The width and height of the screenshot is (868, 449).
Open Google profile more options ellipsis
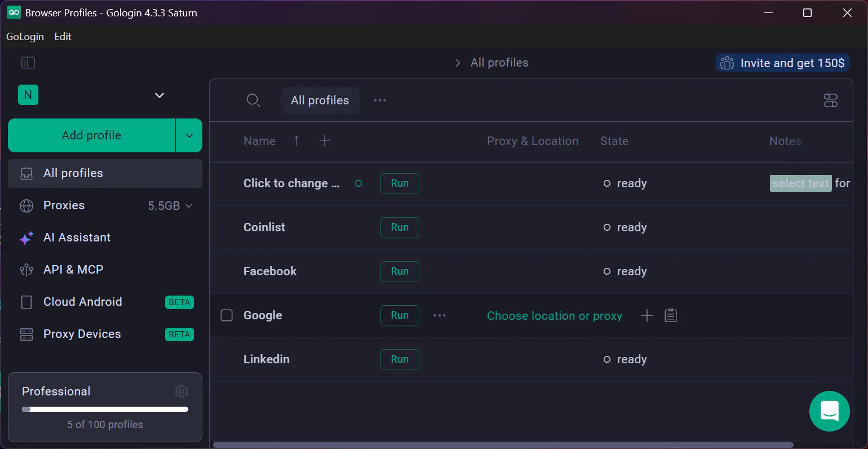tap(440, 315)
